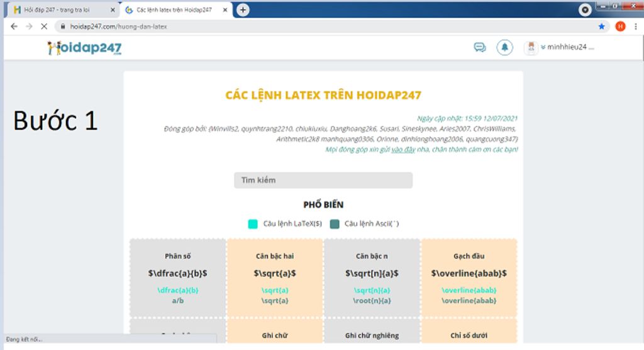Open notifications bell icon

505,47
